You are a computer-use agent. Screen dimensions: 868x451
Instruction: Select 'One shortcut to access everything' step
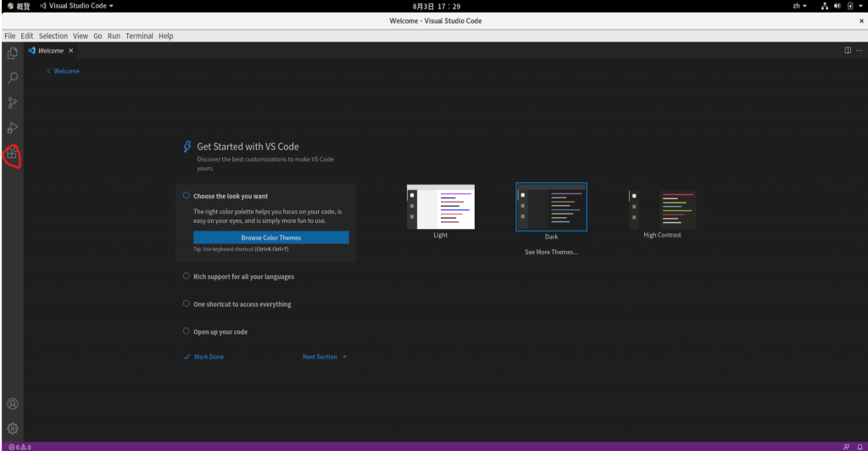click(242, 304)
